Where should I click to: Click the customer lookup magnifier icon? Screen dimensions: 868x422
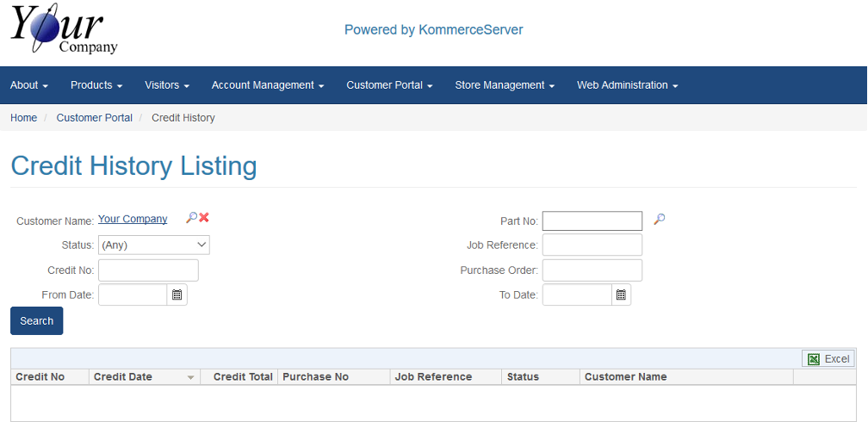(x=191, y=218)
